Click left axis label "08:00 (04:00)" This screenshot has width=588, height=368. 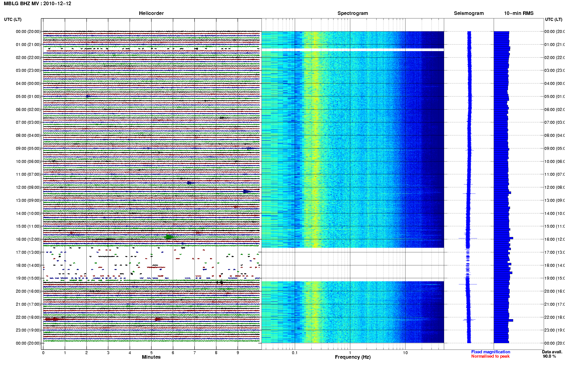tap(28, 136)
